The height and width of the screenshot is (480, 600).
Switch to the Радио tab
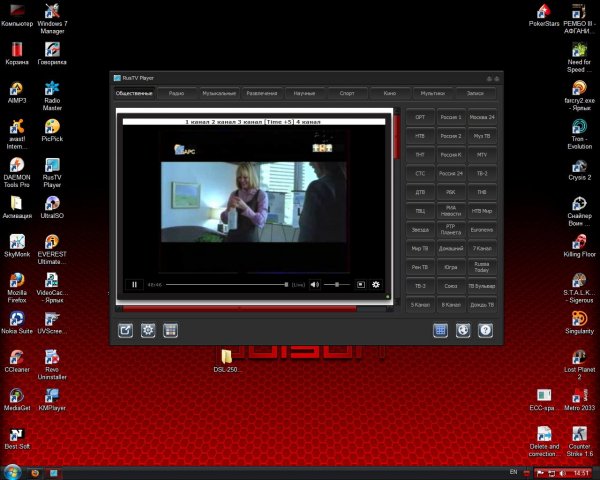(x=176, y=93)
